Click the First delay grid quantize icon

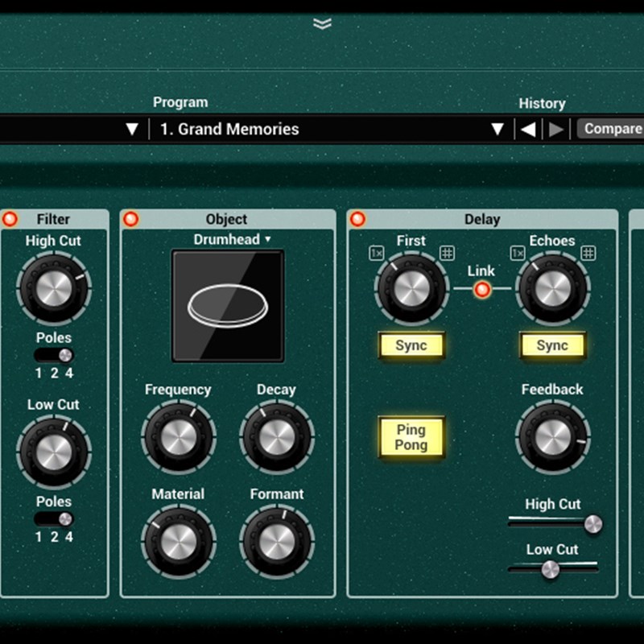tap(447, 253)
